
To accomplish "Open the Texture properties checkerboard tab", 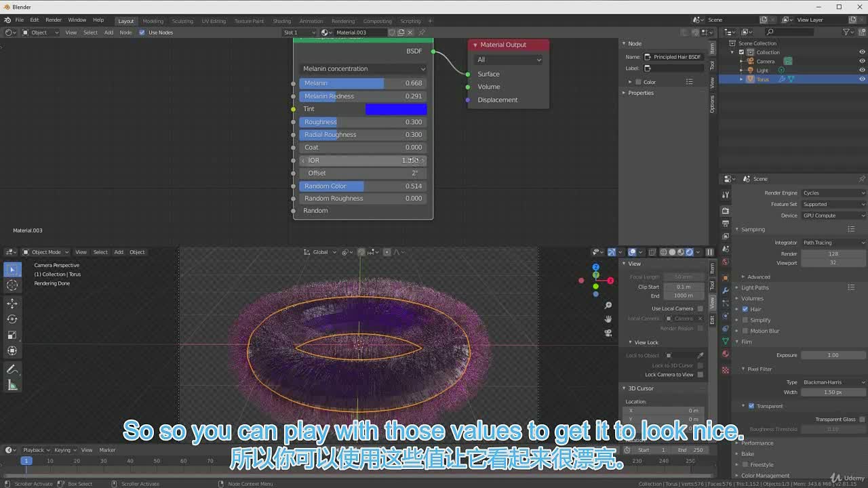I will coord(726,369).
